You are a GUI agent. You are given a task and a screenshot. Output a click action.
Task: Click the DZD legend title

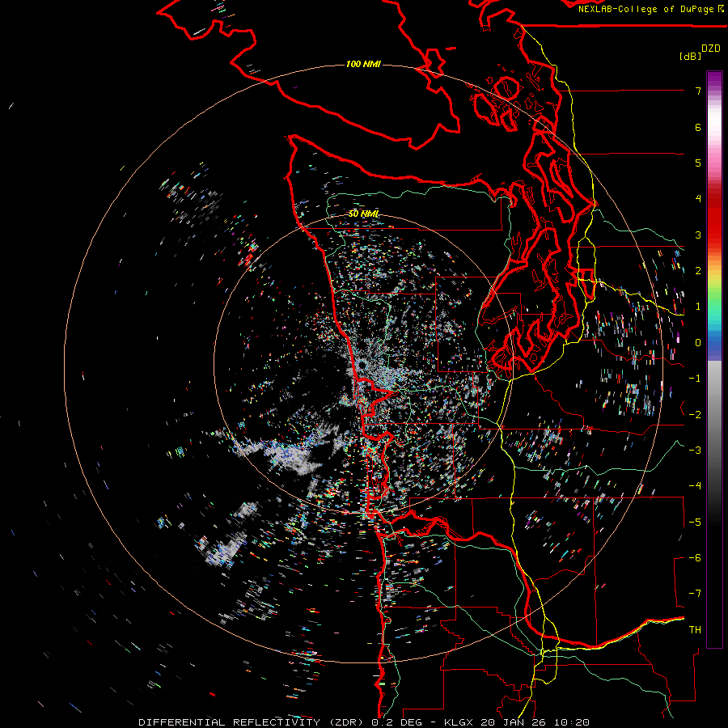point(711,49)
